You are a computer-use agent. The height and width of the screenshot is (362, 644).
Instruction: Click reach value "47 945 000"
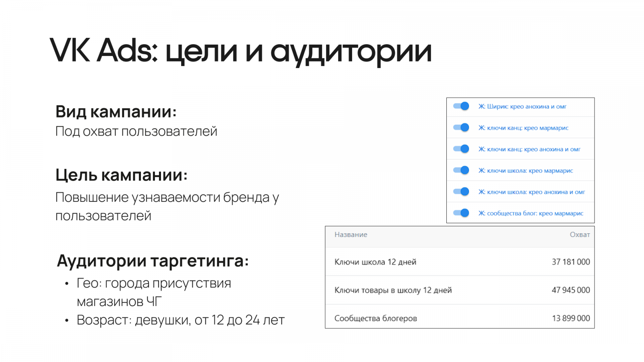[571, 290]
